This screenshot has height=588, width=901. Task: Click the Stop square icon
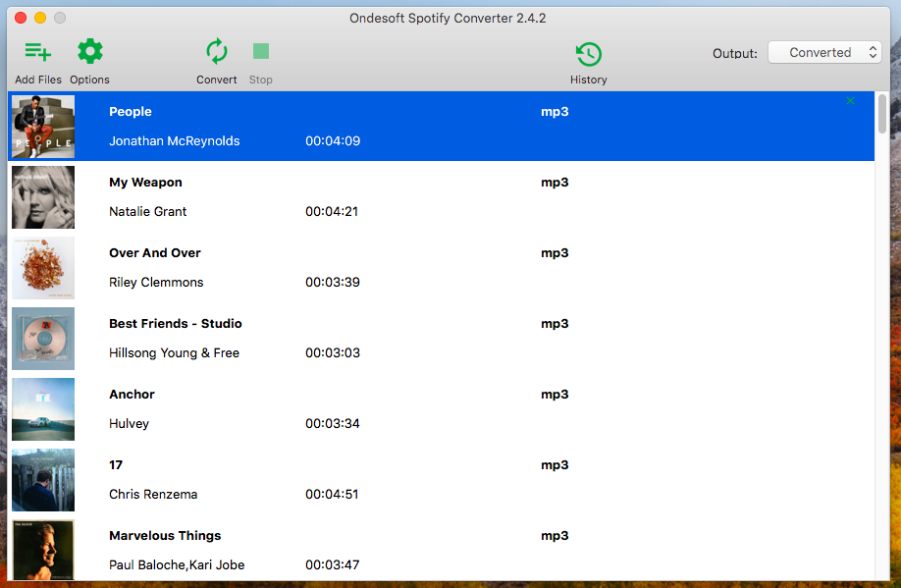click(x=261, y=51)
